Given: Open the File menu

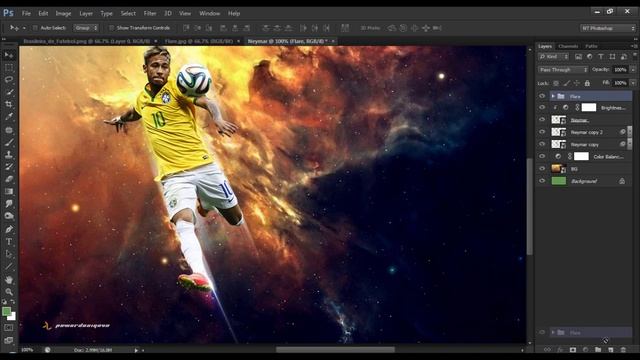Looking at the screenshot, I should click(x=26, y=13).
